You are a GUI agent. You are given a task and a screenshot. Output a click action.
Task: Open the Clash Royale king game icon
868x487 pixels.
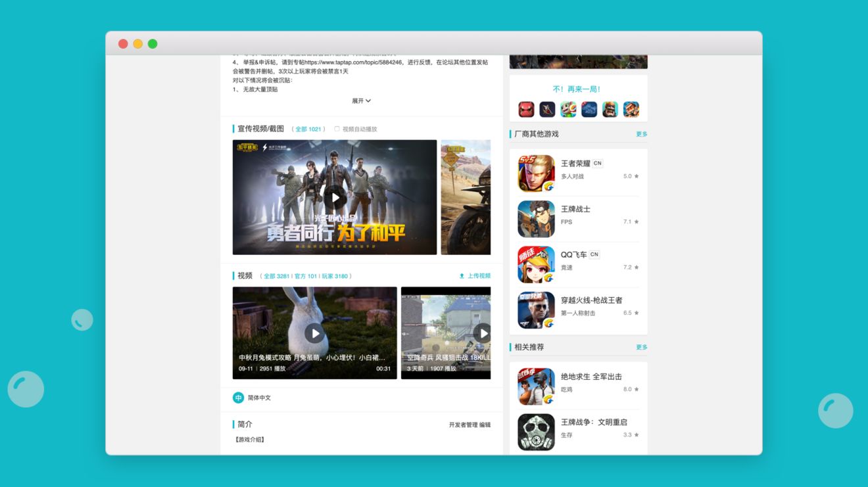click(x=610, y=109)
